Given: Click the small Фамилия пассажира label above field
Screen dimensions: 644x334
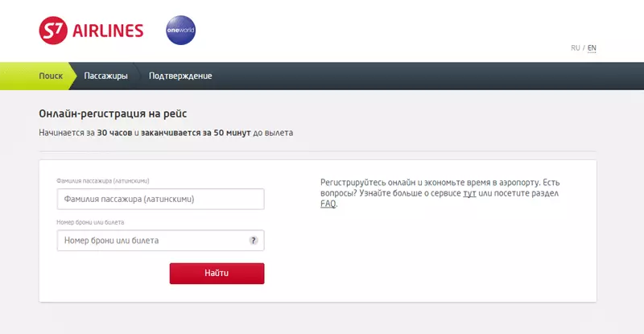Looking at the screenshot, I should [103, 181].
